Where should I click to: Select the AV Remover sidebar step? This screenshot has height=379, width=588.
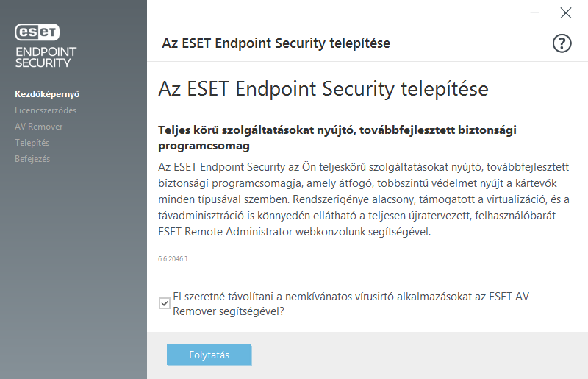point(39,127)
